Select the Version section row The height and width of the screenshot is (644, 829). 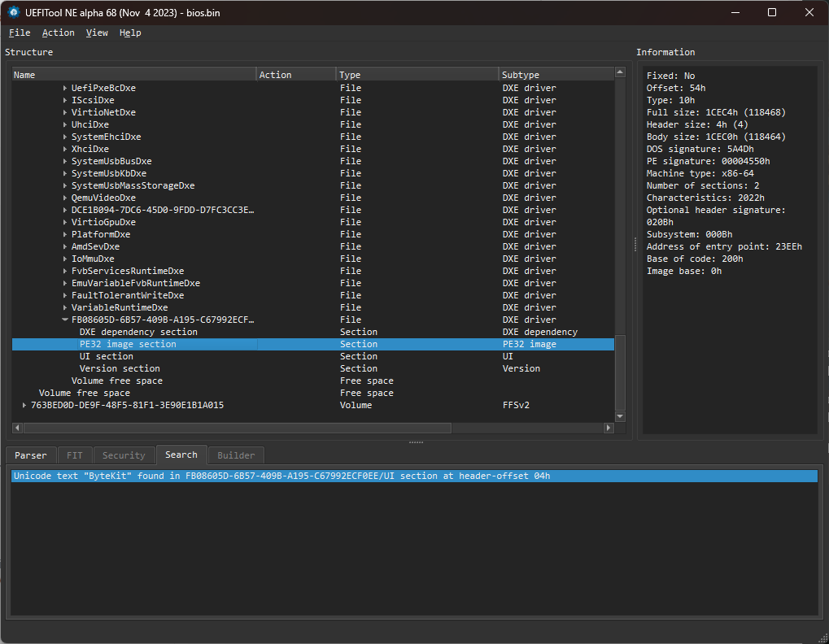[120, 368]
